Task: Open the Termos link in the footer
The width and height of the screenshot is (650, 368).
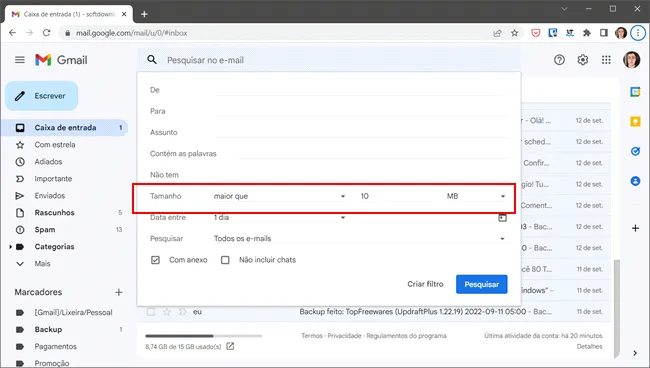Action: click(x=311, y=336)
